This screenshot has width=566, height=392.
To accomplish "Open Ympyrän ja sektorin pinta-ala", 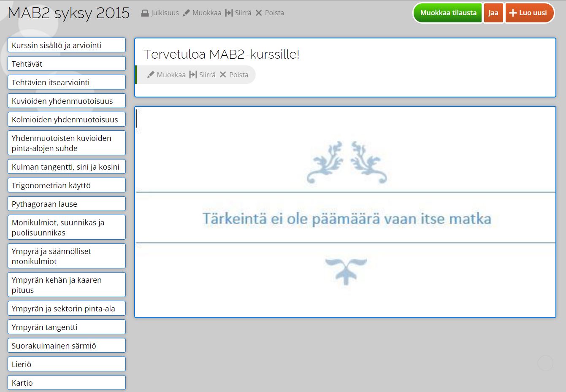I will tap(67, 308).
